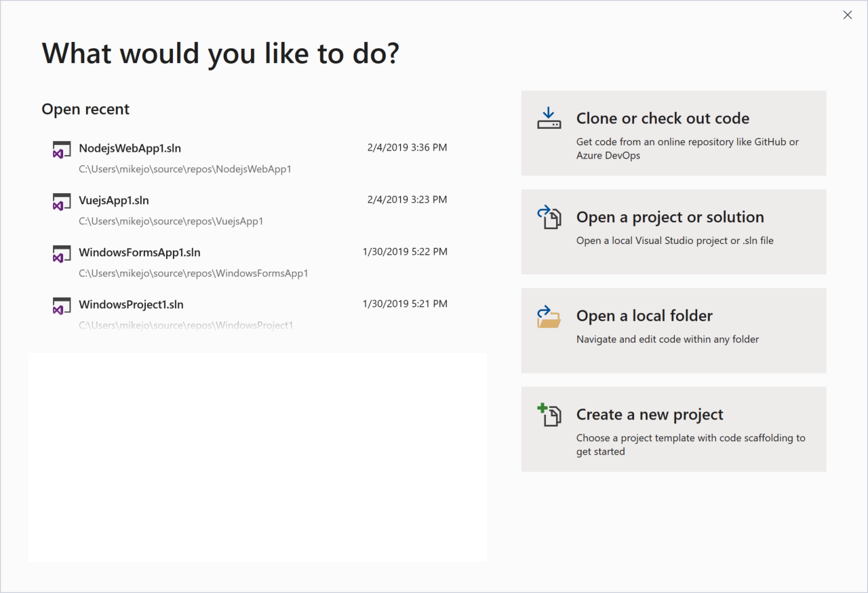This screenshot has height=593, width=868.
Task: Click the Clone or check out code card
Action: [673, 133]
